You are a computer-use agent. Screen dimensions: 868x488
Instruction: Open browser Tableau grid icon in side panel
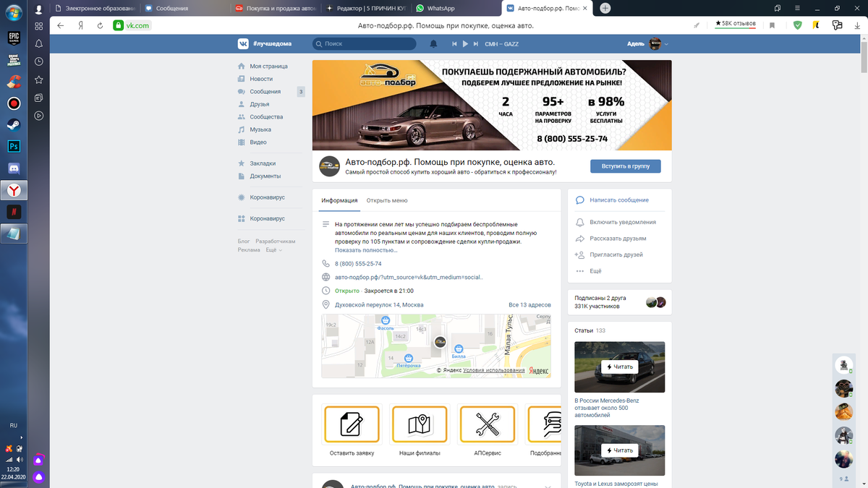click(39, 25)
